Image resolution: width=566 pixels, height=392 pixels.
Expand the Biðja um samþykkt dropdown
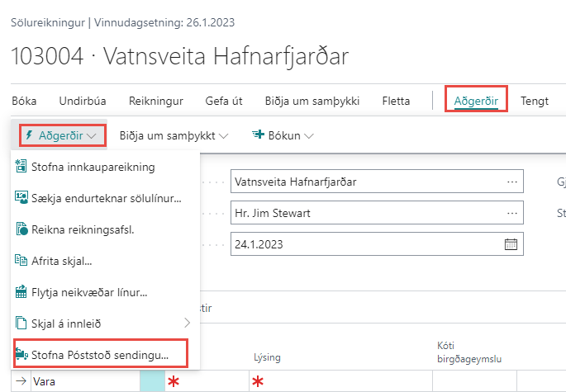174,135
